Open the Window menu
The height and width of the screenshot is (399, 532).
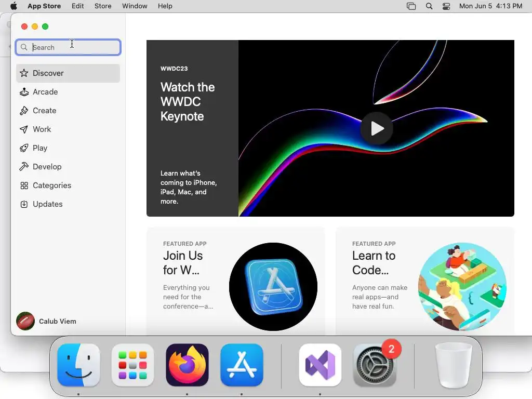[x=135, y=6]
